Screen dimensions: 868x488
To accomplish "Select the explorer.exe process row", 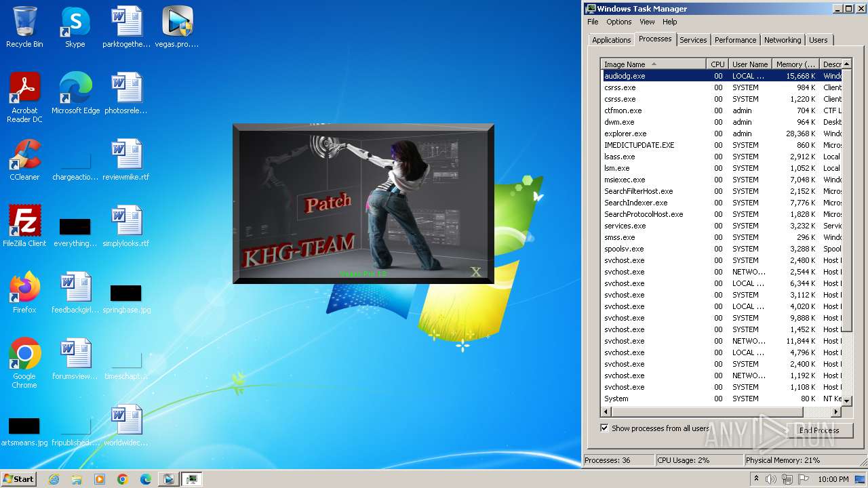I will 722,134.
